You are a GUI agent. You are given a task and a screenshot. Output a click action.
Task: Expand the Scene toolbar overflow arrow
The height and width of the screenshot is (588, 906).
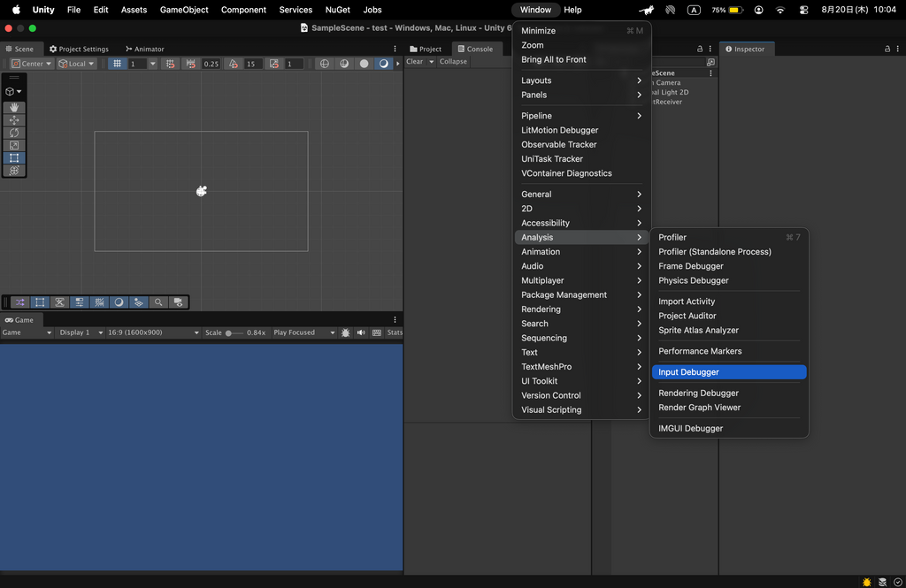pyautogui.click(x=397, y=64)
